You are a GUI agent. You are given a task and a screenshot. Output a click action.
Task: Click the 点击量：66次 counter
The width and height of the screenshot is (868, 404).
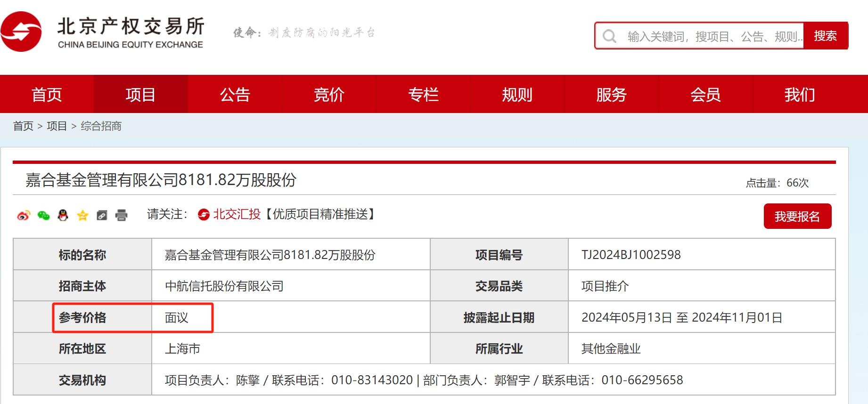tap(777, 183)
